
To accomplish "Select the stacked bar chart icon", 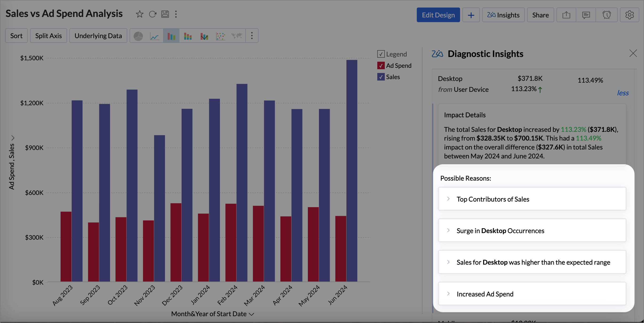I will click(x=188, y=36).
